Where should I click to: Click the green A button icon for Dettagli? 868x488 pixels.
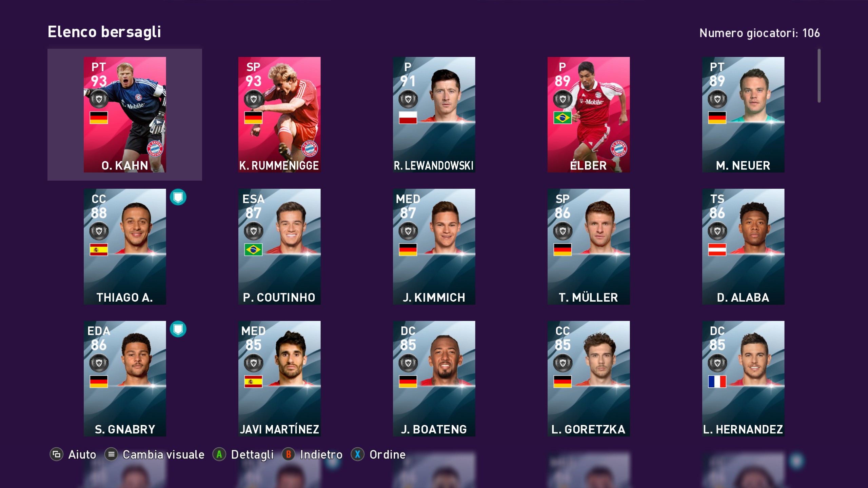pos(219,454)
